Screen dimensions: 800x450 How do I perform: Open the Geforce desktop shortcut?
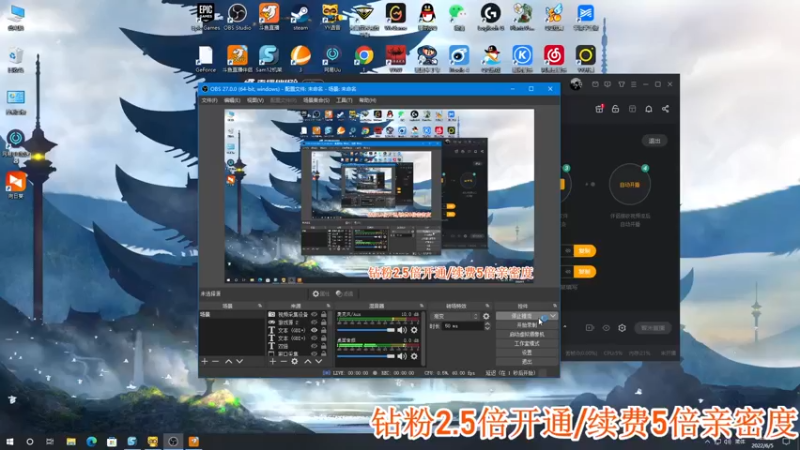pos(206,58)
